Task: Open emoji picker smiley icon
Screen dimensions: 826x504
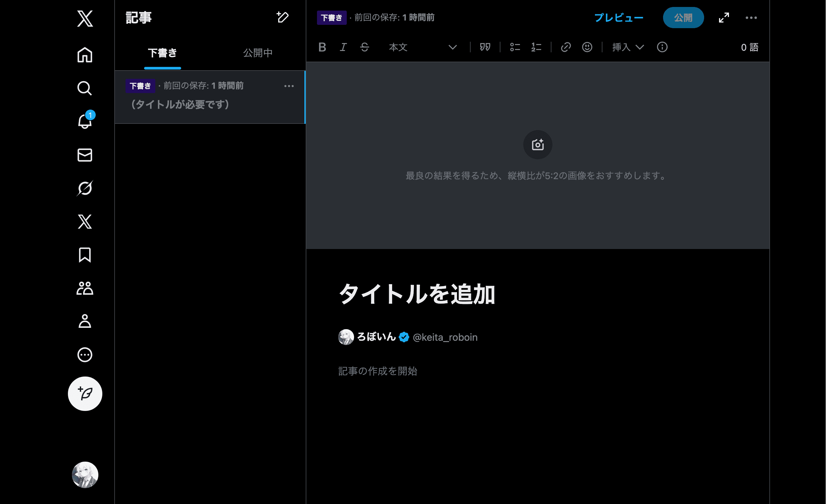Action: coord(587,47)
